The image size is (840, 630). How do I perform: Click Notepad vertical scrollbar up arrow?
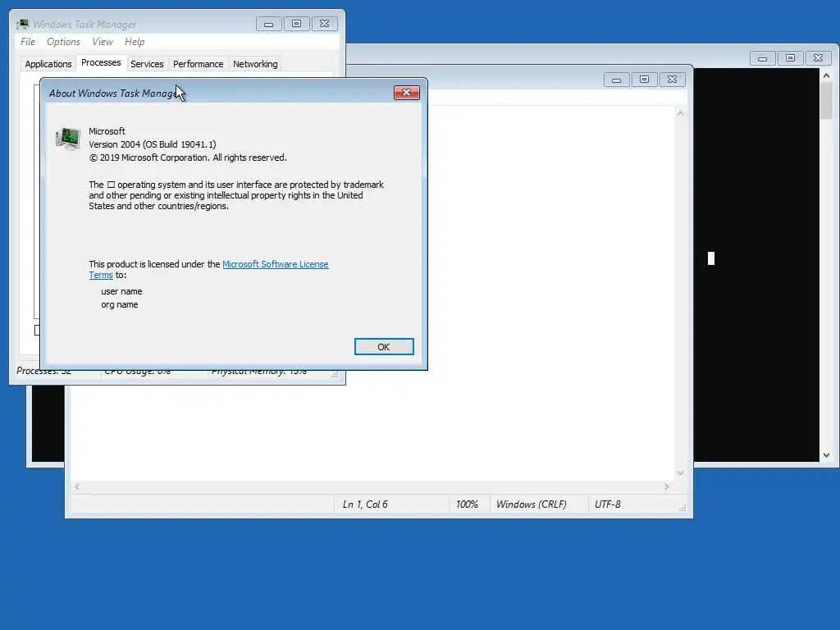tap(680, 113)
